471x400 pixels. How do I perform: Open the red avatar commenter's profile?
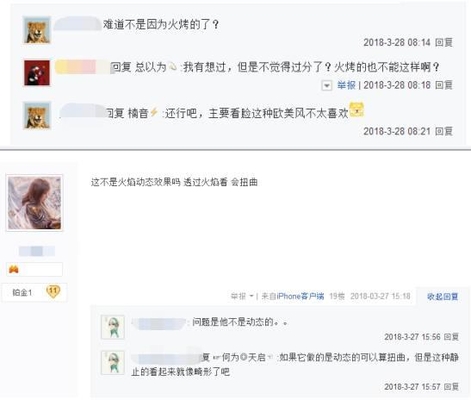click(37, 73)
